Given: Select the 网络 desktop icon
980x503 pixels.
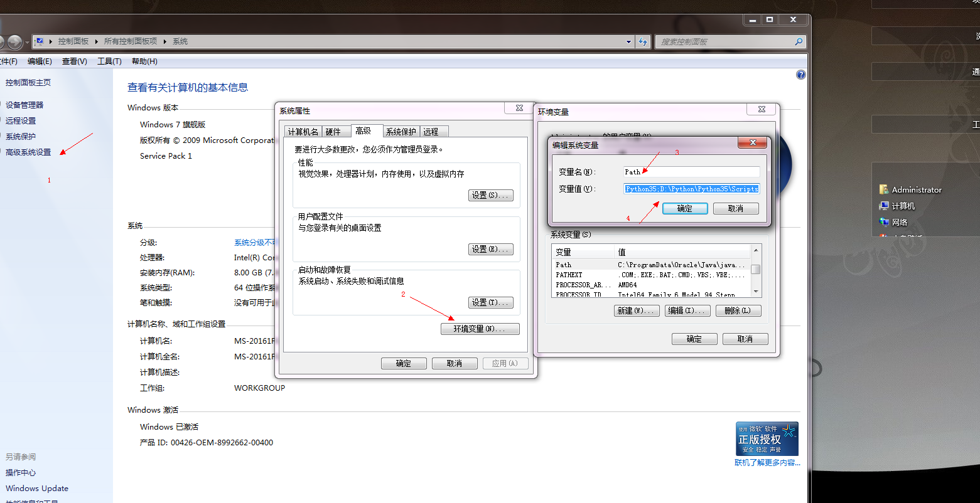Looking at the screenshot, I should [x=884, y=222].
